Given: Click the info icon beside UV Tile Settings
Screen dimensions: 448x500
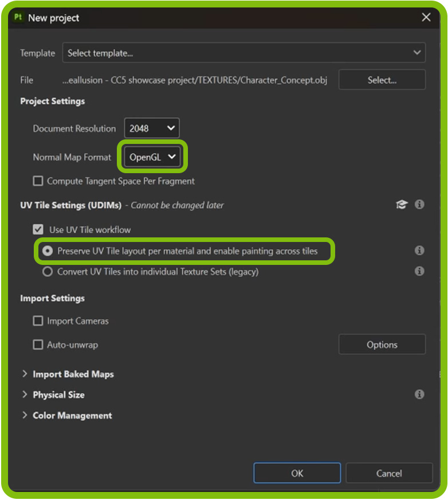Looking at the screenshot, I should [419, 204].
